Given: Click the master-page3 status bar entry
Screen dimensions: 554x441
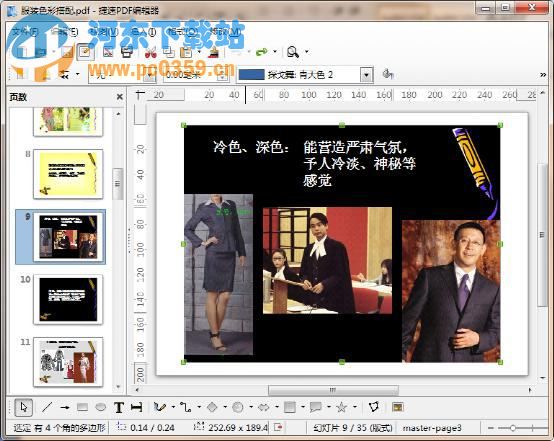Looking at the screenshot, I should [x=432, y=428].
